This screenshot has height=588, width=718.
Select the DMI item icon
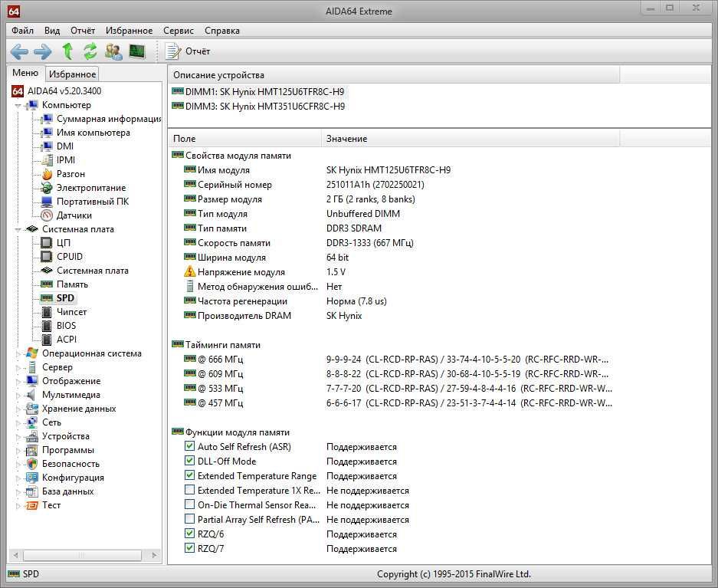pos(47,146)
